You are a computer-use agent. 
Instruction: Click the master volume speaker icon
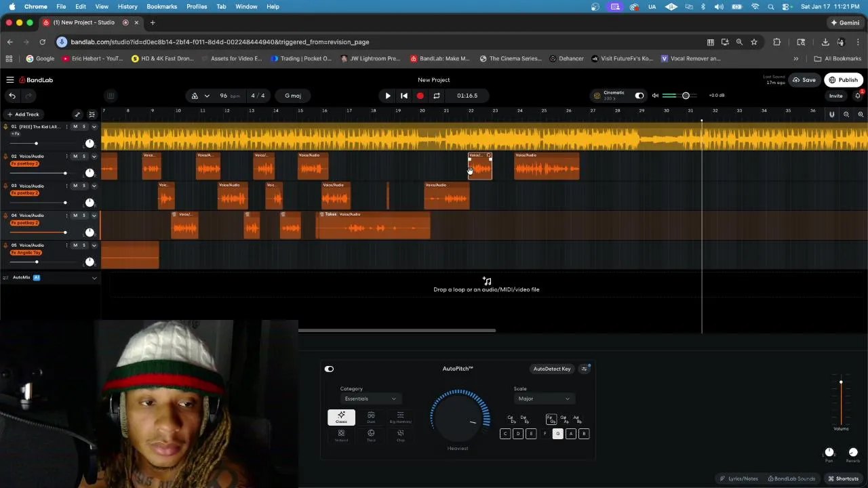point(655,96)
